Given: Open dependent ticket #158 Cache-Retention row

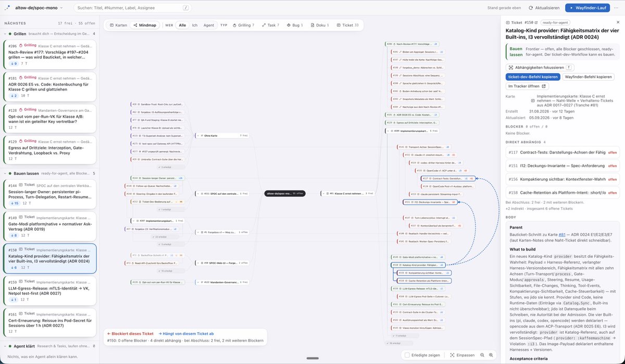Looking at the screenshot, I should 562,193.
